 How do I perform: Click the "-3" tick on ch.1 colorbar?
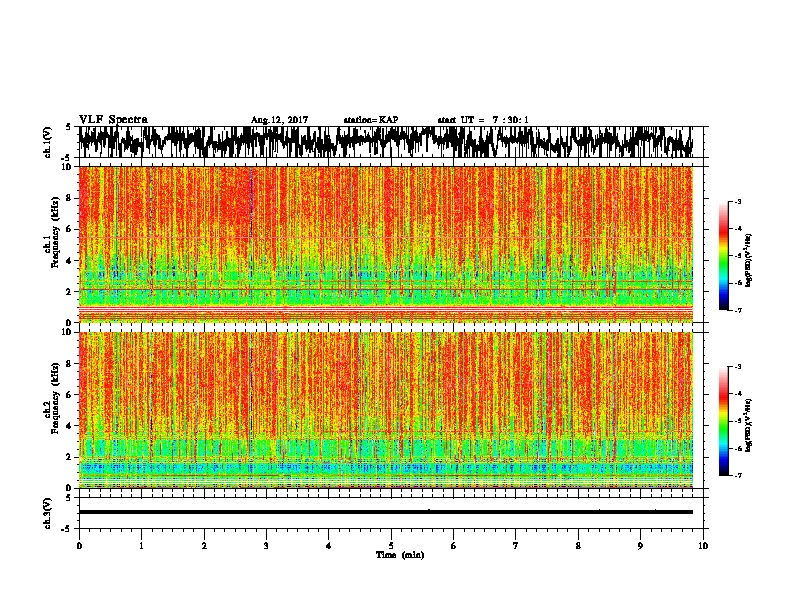[x=738, y=202]
